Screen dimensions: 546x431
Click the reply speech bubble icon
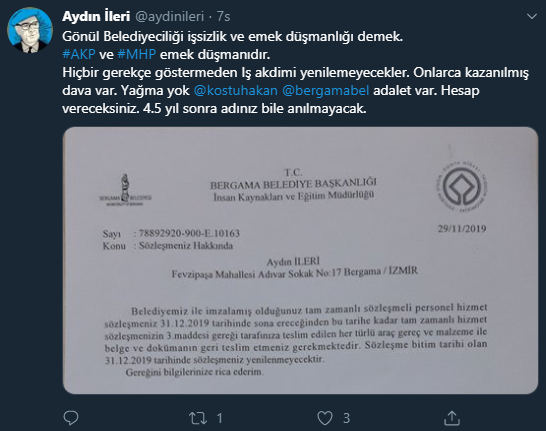click(x=71, y=418)
